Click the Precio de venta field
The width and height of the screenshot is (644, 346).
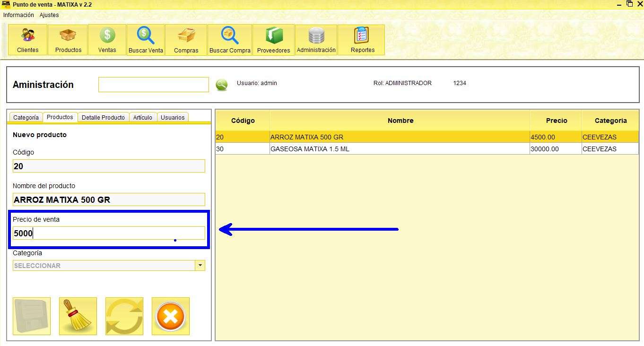[x=109, y=233]
